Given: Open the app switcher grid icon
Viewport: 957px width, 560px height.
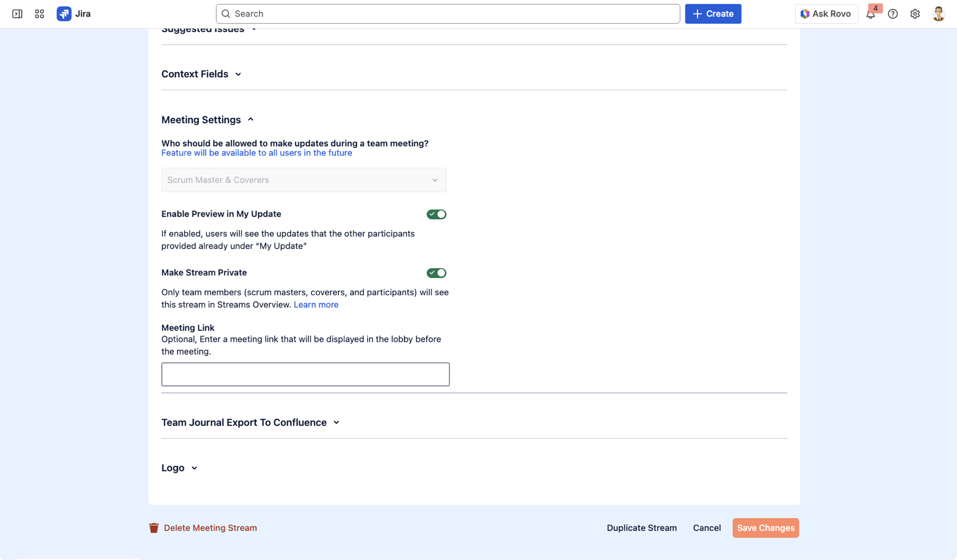Looking at the screenshot, I should [39, 14].
